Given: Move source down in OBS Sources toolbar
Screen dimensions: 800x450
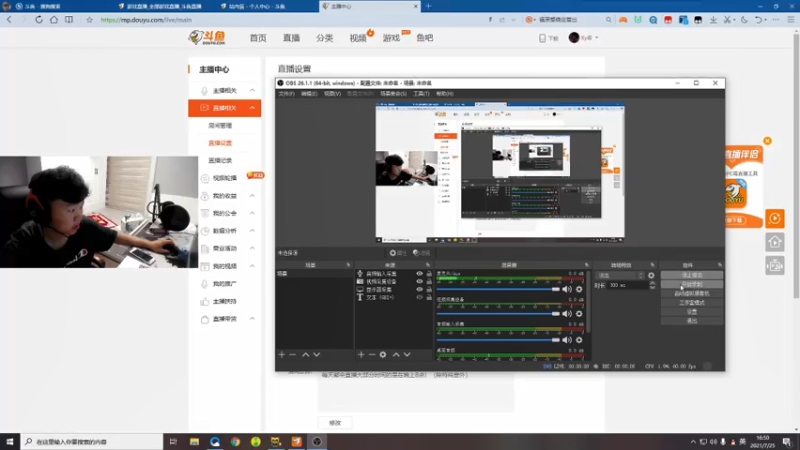Looking at the screenshot, I should pyautogui.click(x=407, y=355).
